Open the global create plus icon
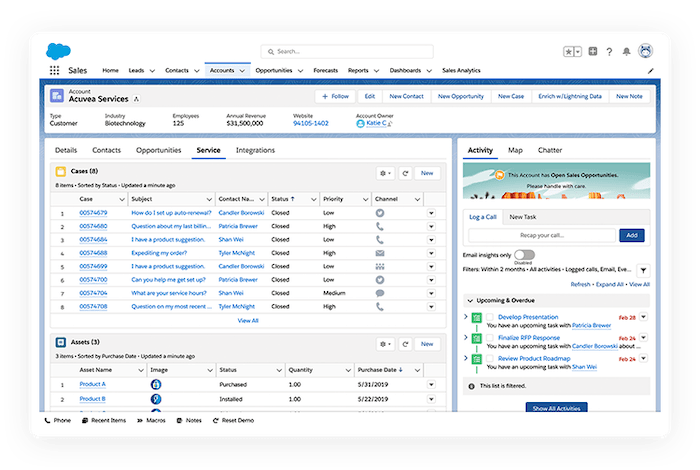The height and width of the screenshot is (470, 700). (593, 51)
